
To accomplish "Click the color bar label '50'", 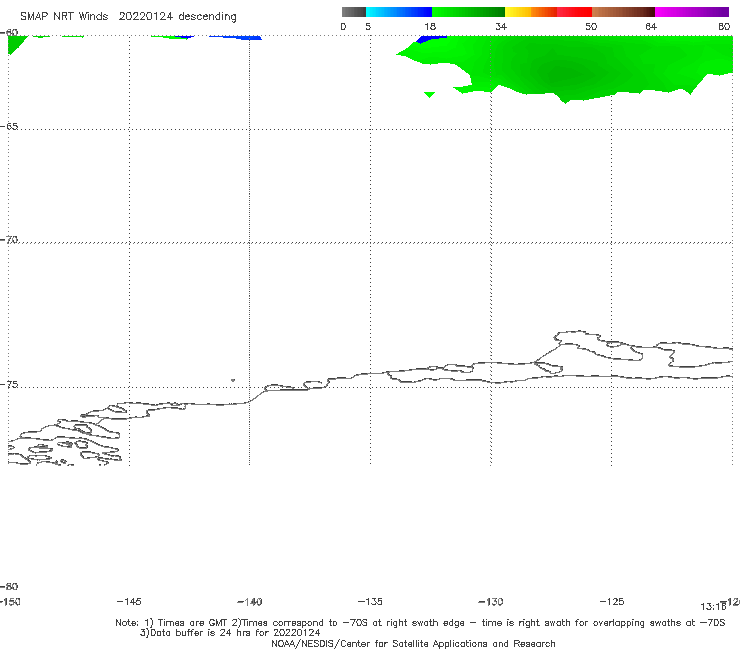I will 591,27.
